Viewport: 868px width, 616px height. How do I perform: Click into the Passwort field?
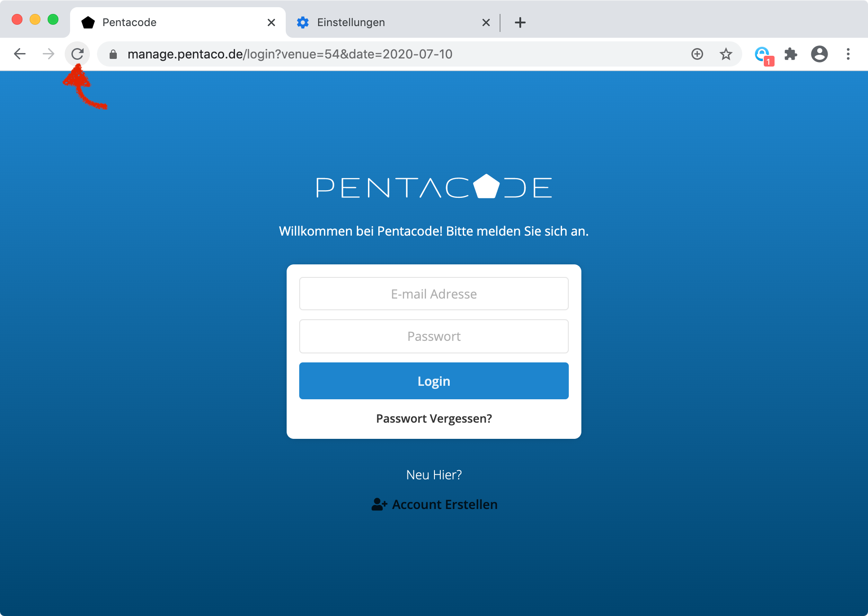coord(434,336)
